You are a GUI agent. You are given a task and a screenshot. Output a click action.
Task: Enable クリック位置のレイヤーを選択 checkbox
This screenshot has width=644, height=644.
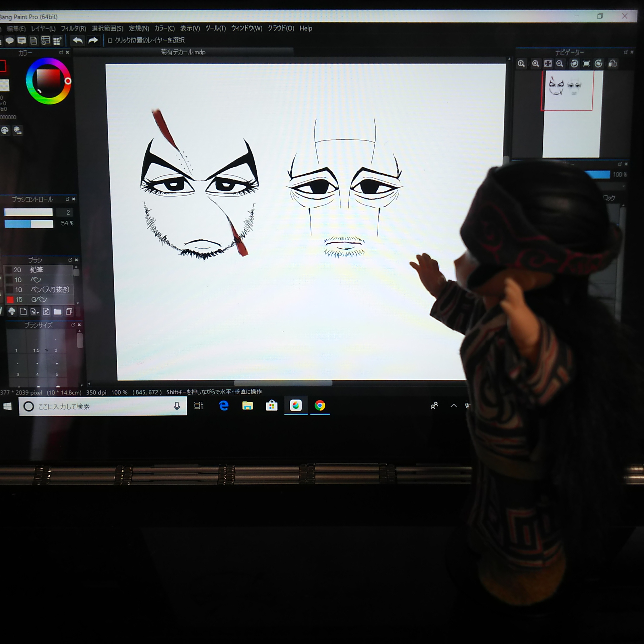coord(110,41)
